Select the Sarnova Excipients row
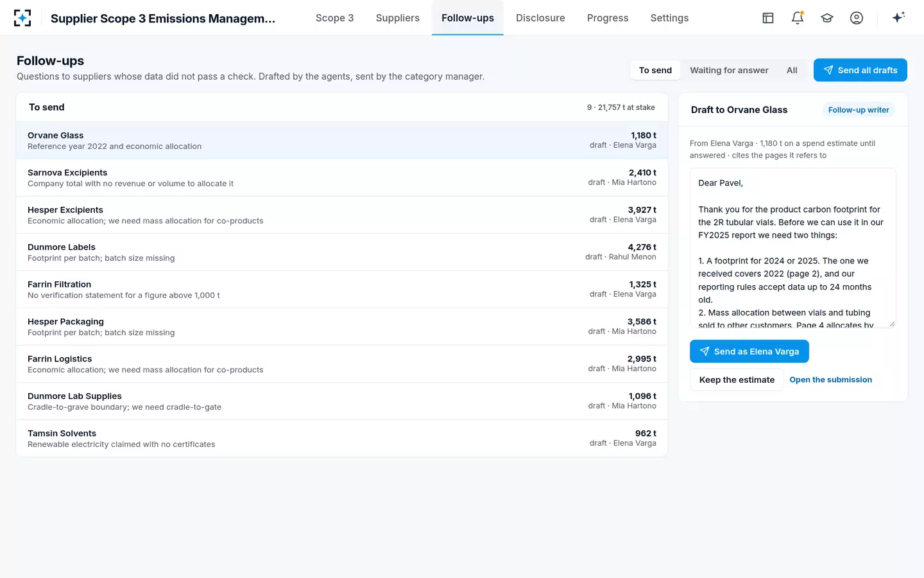924x578 pixels. point(342,178)
